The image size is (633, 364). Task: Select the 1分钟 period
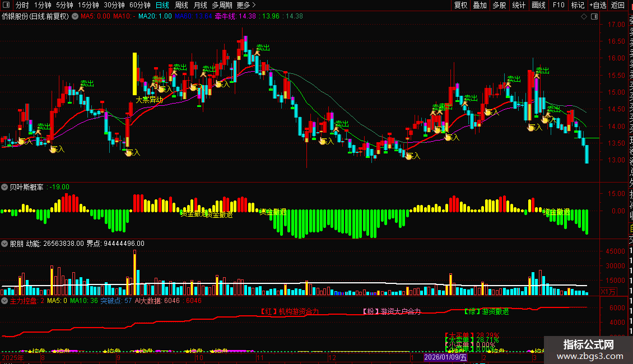(43, 5)
